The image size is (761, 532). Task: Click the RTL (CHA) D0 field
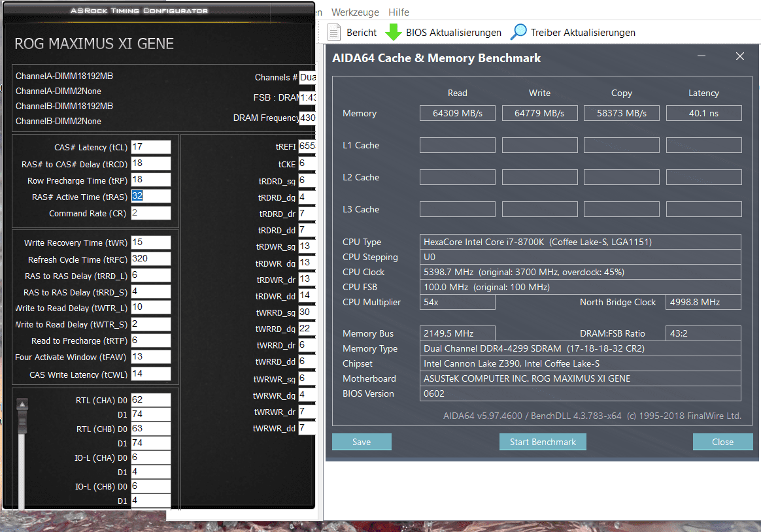[151, 400]
